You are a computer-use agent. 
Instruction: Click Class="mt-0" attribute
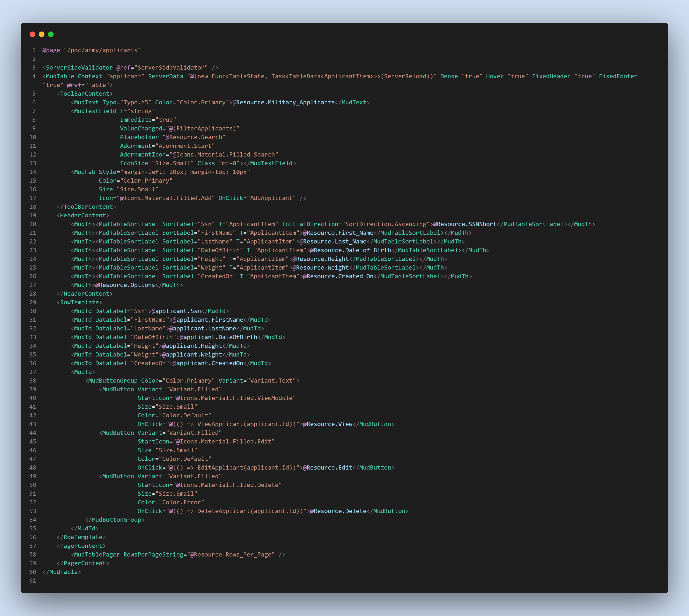218,163
